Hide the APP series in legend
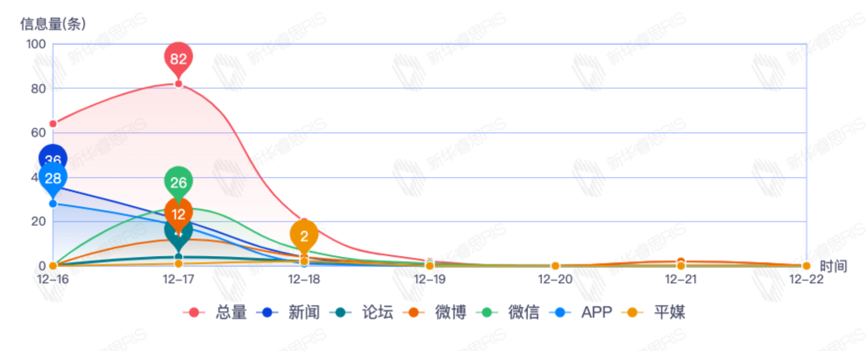Viewport: 868px width, 351px height. coord(584,313)
